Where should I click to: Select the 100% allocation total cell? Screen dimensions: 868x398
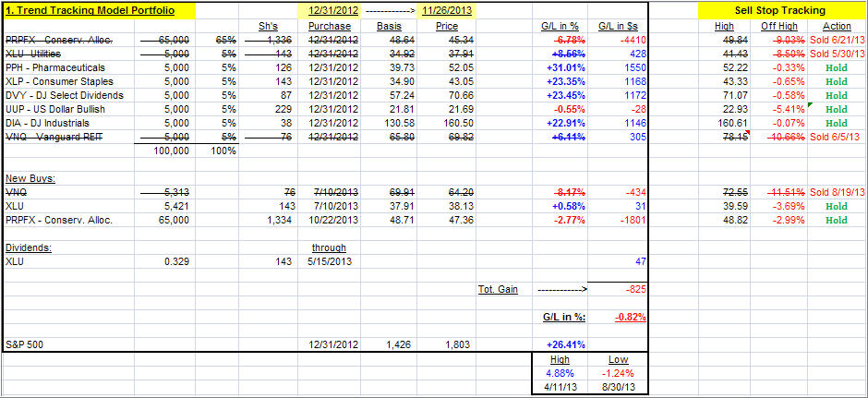click(x=217, y=151)
